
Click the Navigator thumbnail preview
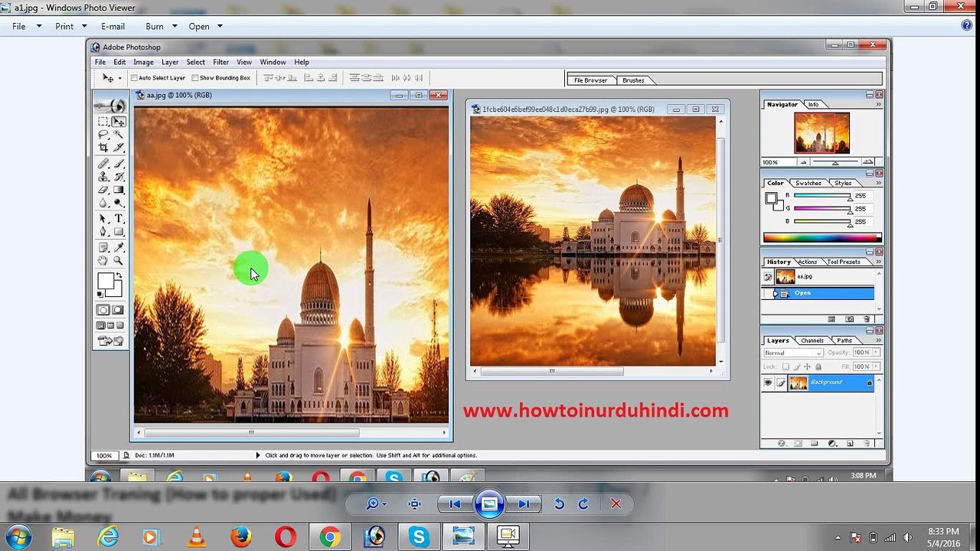point(822,132)
